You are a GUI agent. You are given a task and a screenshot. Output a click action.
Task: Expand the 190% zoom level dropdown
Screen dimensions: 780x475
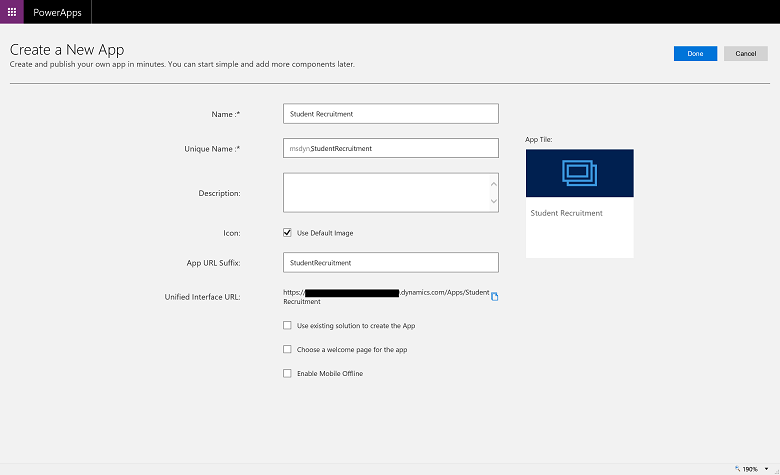tap(765, 468)
